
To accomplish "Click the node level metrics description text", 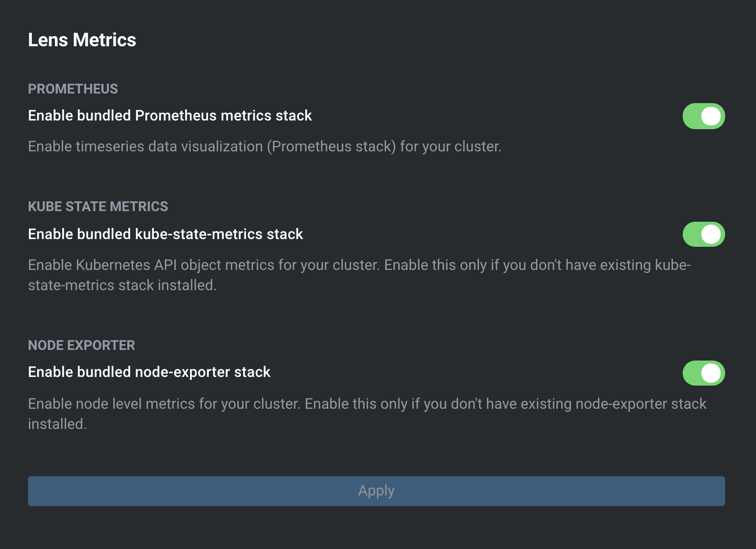I will [x=367, y=404].
